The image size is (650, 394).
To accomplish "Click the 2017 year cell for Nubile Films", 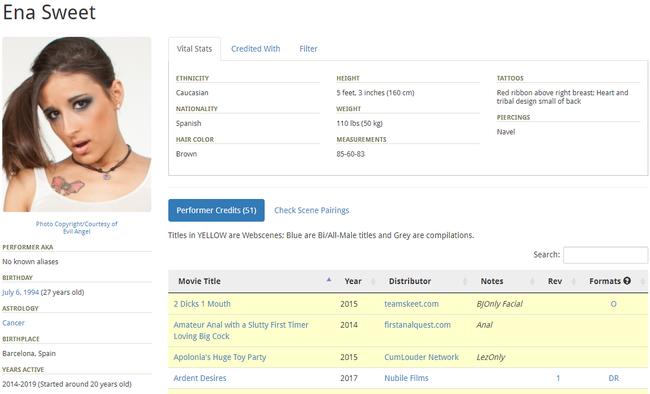I will pyautogui.click(x=349, y=378).
